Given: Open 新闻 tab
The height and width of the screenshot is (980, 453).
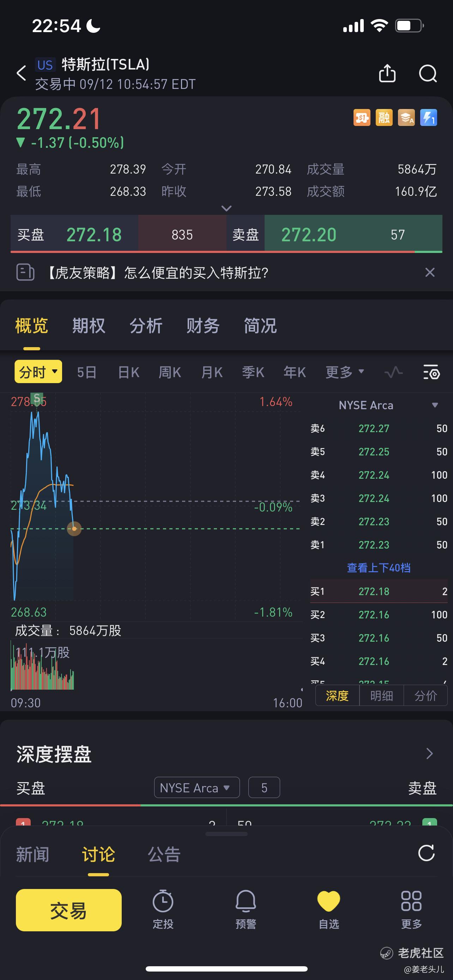Looking at the screenshot, I should pos(32,854).
